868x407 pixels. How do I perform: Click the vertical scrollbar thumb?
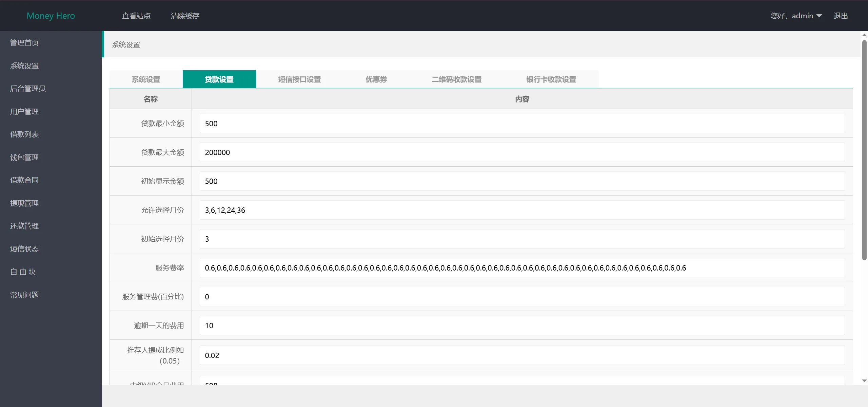pyautogui.click(x=864, y=149)
